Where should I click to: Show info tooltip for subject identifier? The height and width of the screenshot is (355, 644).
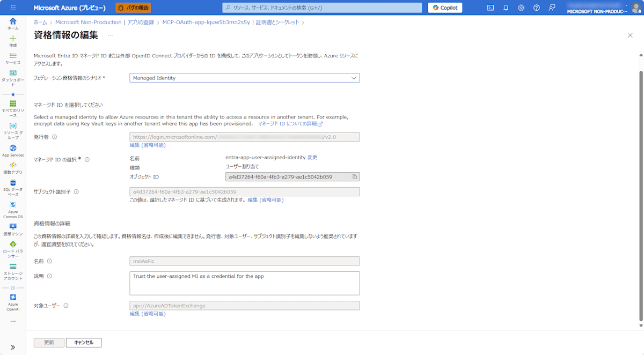(x=76, y=191)
